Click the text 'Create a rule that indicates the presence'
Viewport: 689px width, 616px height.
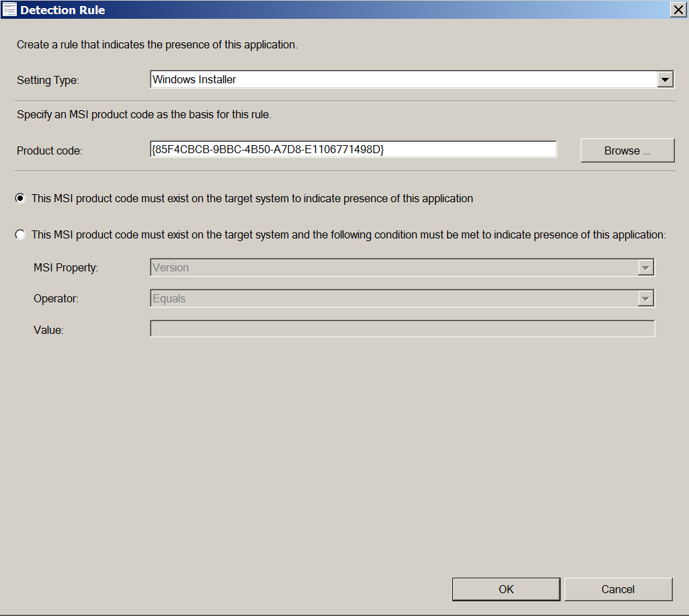[x=119, y=45]
